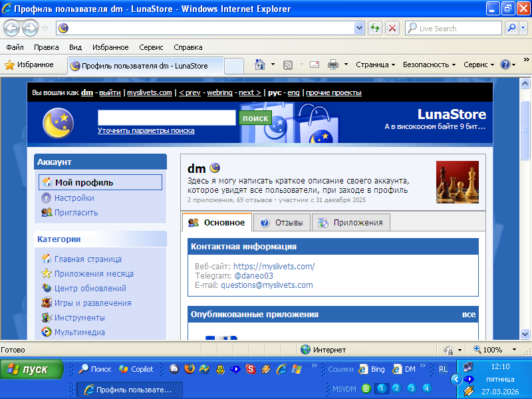Select the Профиль пользователя dm browser tab

click(146, 66)
